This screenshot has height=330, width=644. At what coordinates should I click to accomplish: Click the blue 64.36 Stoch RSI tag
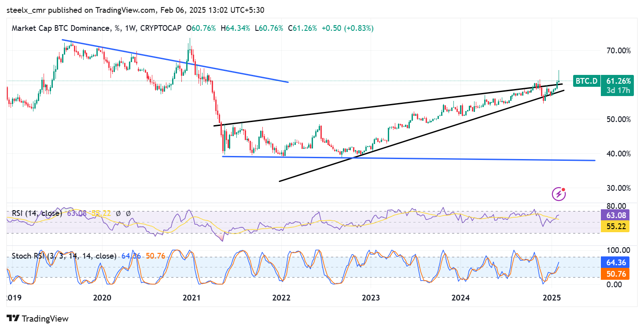[x=615, y=263]
